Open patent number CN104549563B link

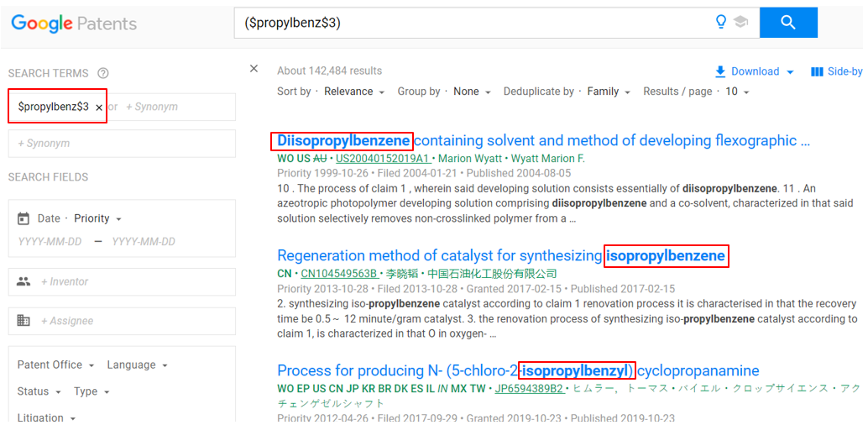[341, 274]
